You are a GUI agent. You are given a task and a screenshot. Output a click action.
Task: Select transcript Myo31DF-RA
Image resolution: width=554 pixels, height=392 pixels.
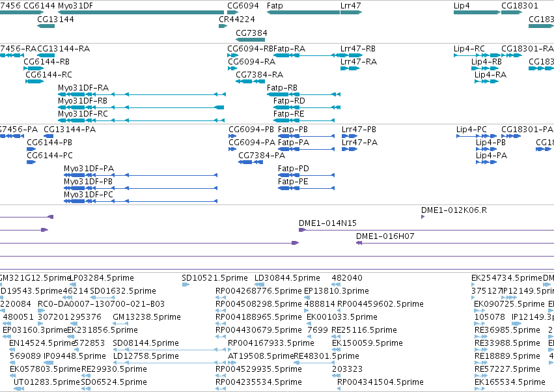point(142,94)
